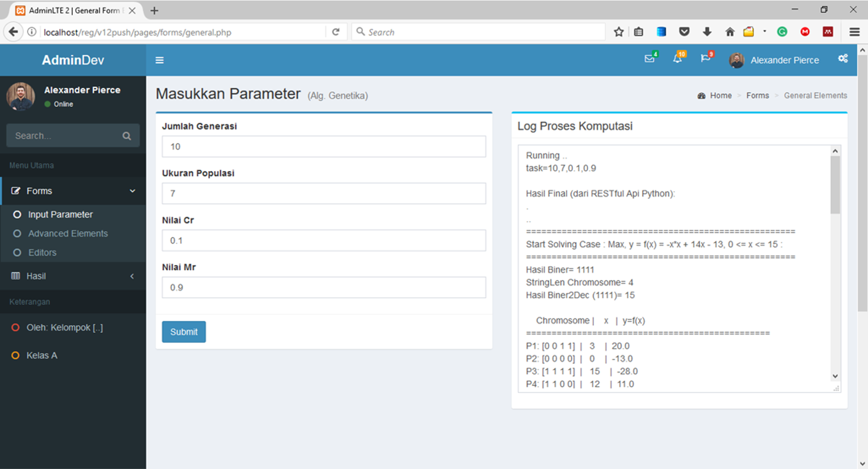Open the Hasil sidebar menu
Viewport: 868px width, 469px height.
click(73, 276)
